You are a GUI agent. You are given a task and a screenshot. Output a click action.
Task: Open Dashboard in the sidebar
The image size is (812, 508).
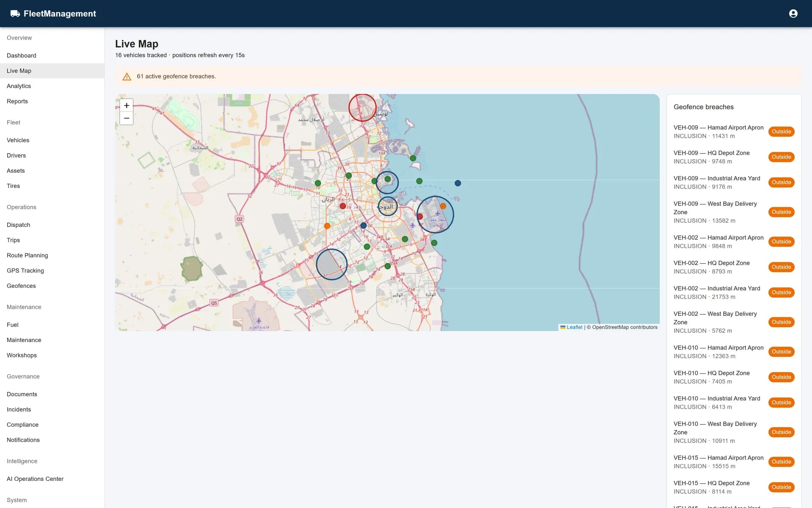pos(52,55)
